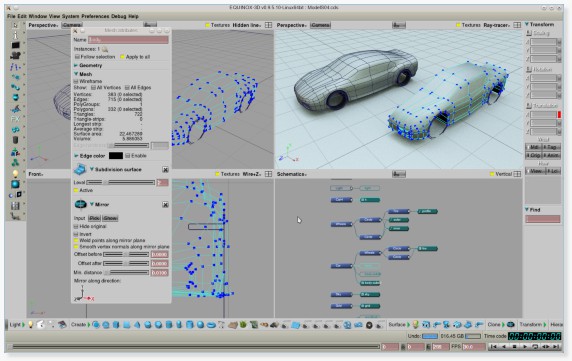Open the Window menu
The height and width of the screenshot is (361, 572).
point(38,16)
